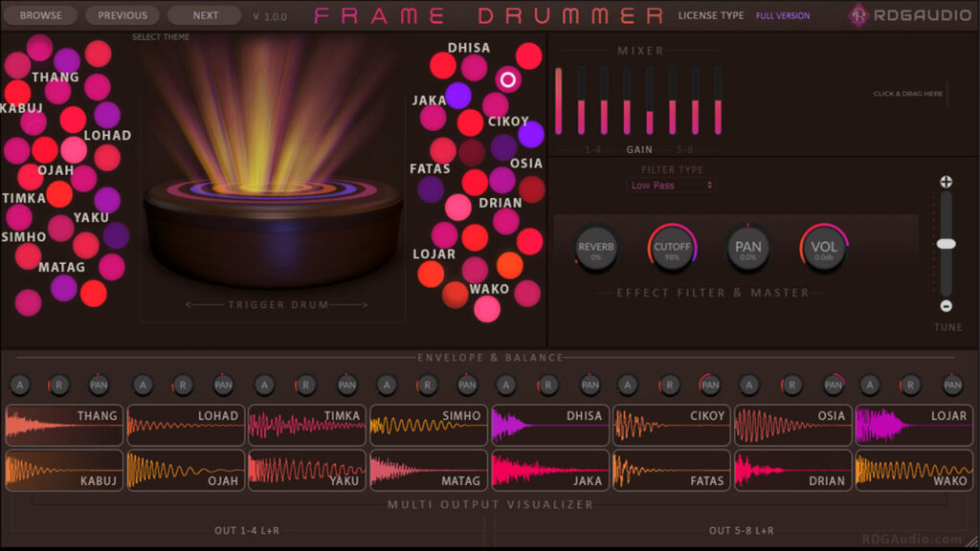Click the REVERB knob
Screen dimensions: 980x551
point(595,249)
